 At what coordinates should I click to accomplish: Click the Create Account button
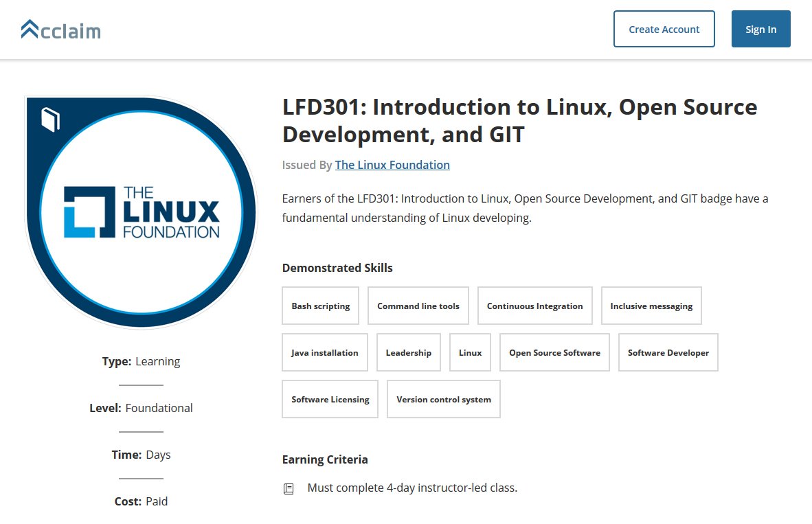[664, 29]
